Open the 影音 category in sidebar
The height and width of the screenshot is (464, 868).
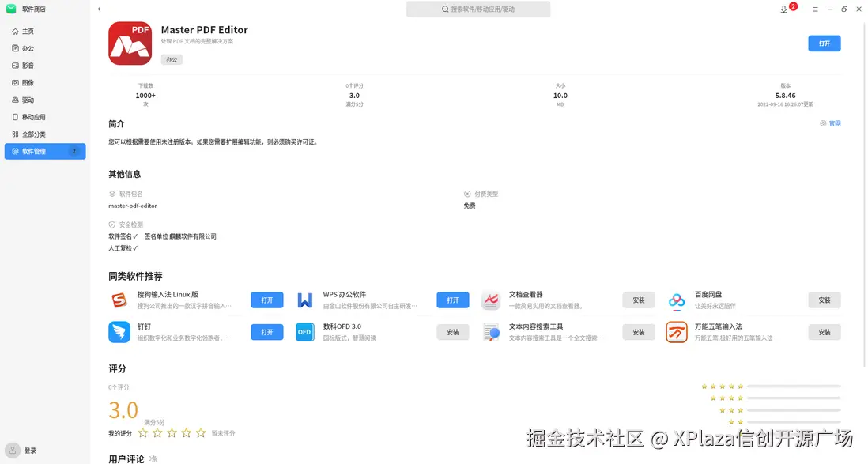[x=45, y=66]
